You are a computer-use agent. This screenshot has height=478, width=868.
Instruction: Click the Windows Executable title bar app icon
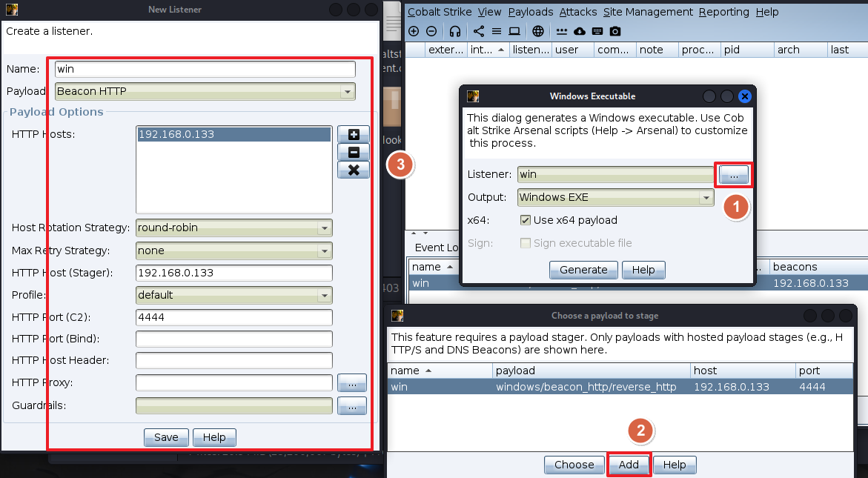[x=473, y=96]
